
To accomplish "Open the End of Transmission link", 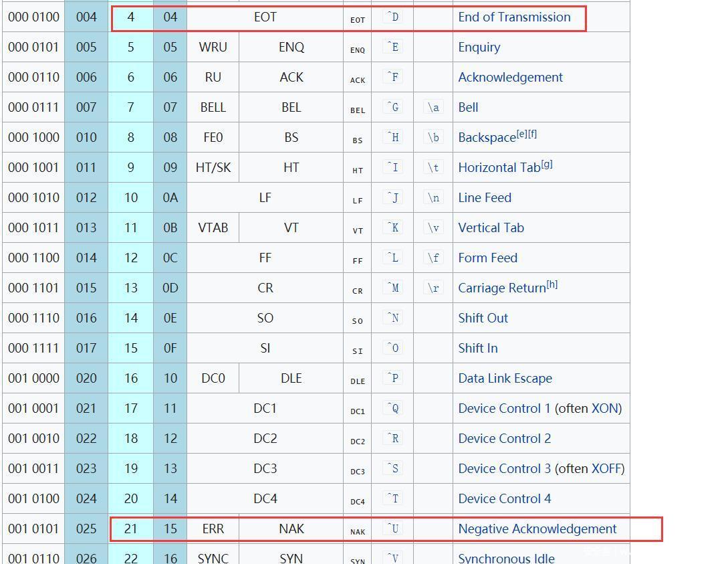I will pos(514,17).
